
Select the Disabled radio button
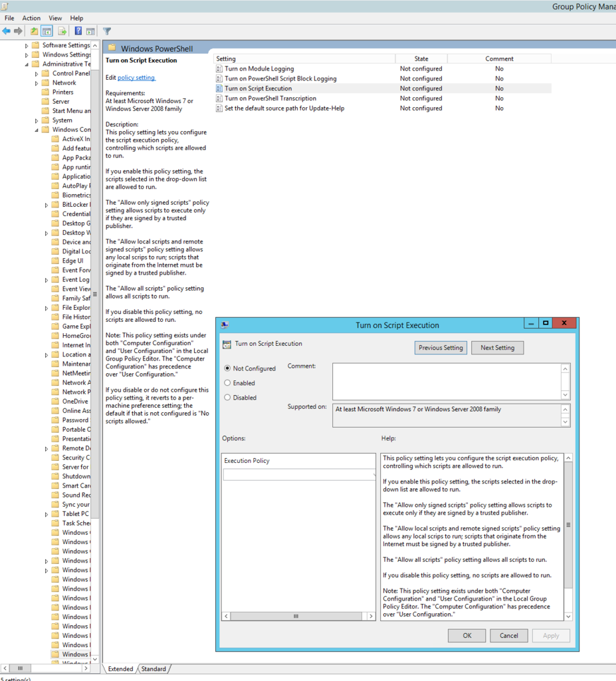pos(227,398)
